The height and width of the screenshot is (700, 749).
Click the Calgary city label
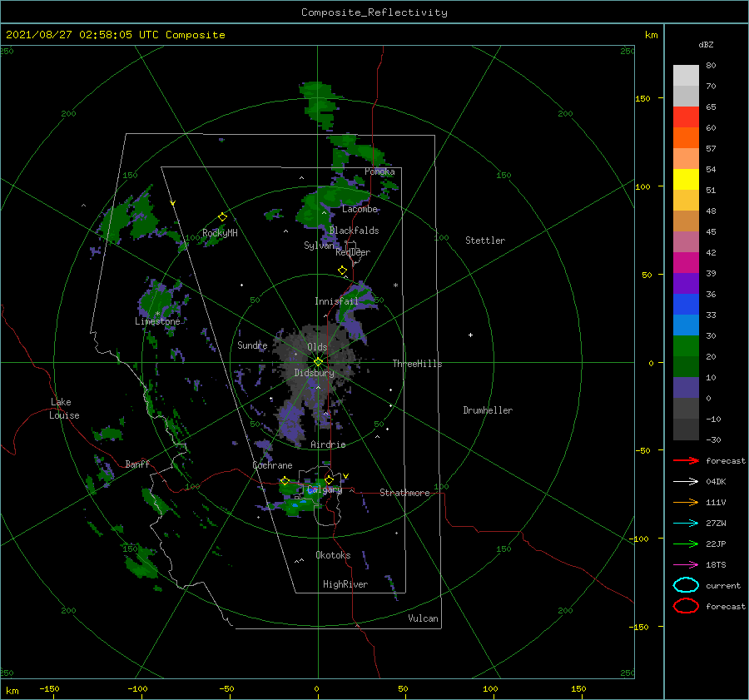[x=325, y=489]
